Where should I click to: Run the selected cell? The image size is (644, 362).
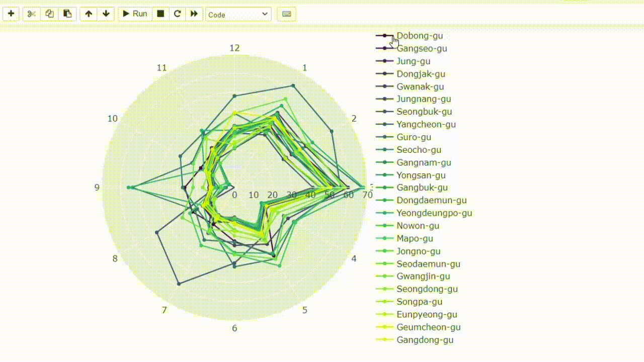[135, 14]
